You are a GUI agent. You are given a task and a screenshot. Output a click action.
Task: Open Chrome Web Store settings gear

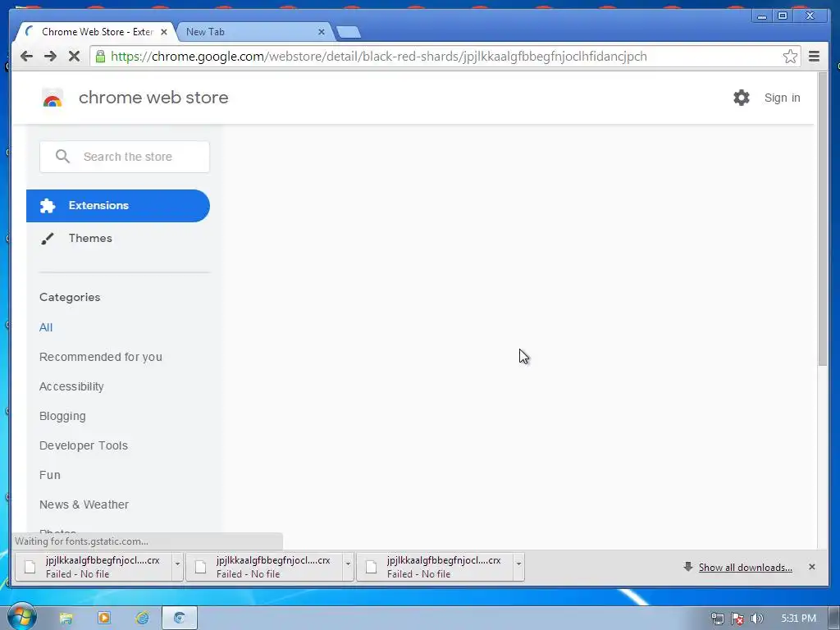[x=742, y=98]
